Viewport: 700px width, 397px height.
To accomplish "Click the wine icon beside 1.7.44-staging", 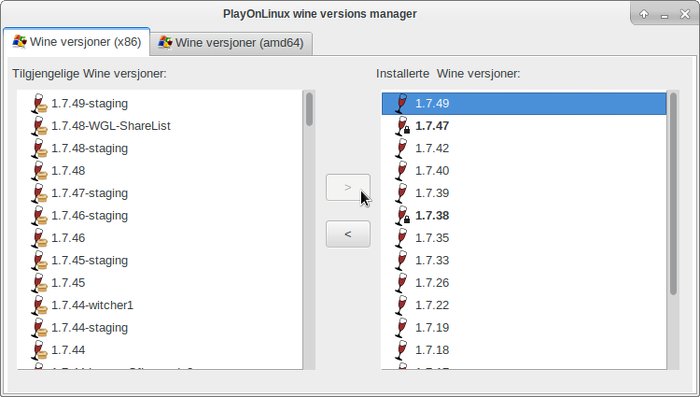I will click(39, 327).
